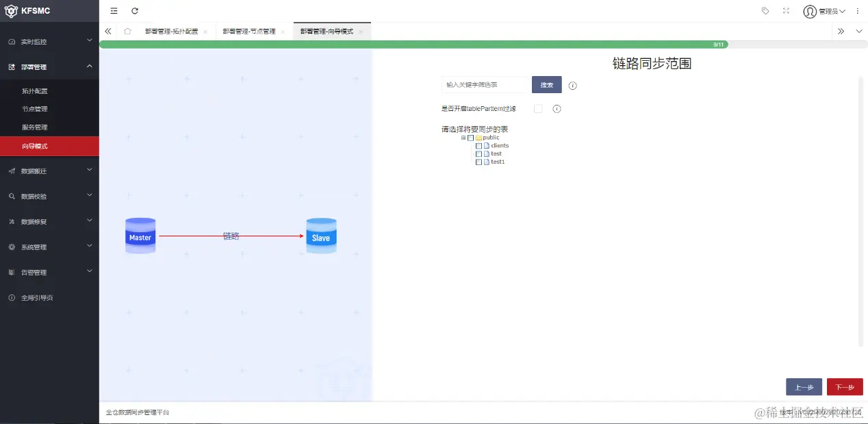868x424 pixels.
Task: Expand the 告警管理 sidebar menu
Action: point(90,271)
